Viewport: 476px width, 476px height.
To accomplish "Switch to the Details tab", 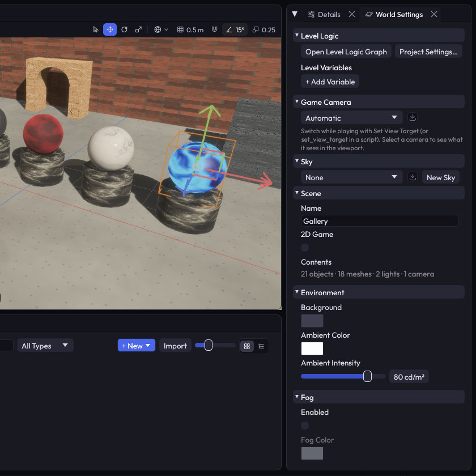I will pyautogui.click(x=324, y=14).
